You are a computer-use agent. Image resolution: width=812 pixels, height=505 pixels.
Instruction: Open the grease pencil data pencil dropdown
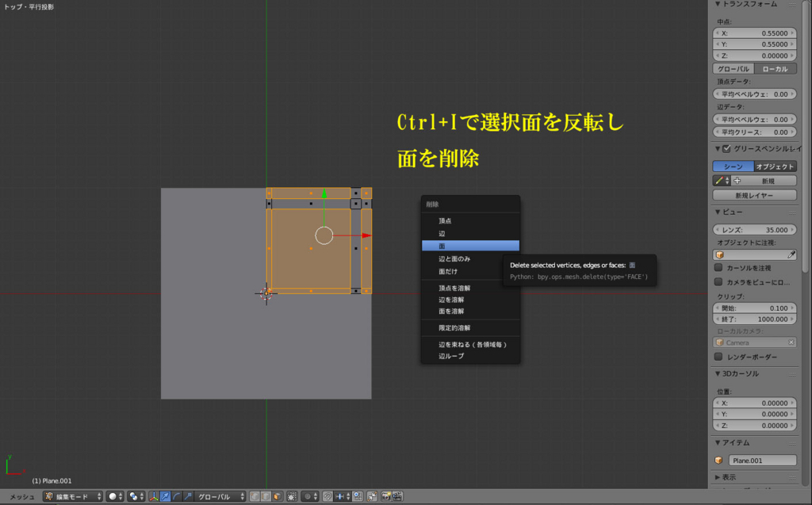click(x=722, y=181)
